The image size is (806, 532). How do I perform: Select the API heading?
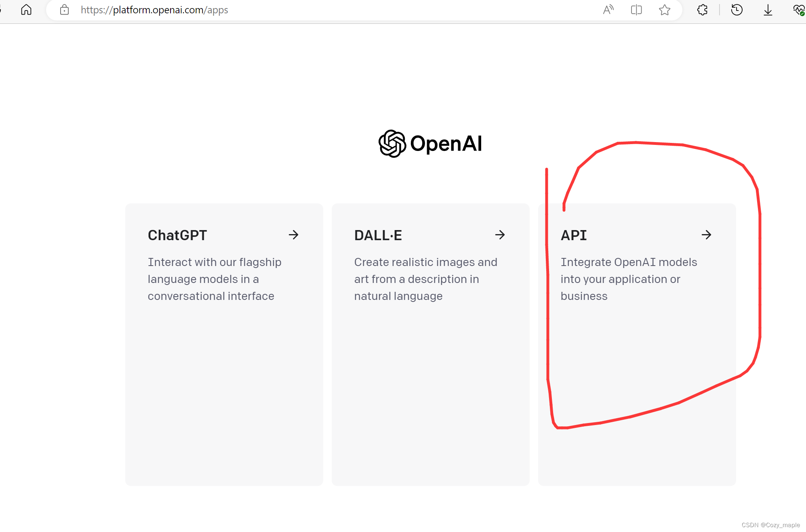coord(574,235)
